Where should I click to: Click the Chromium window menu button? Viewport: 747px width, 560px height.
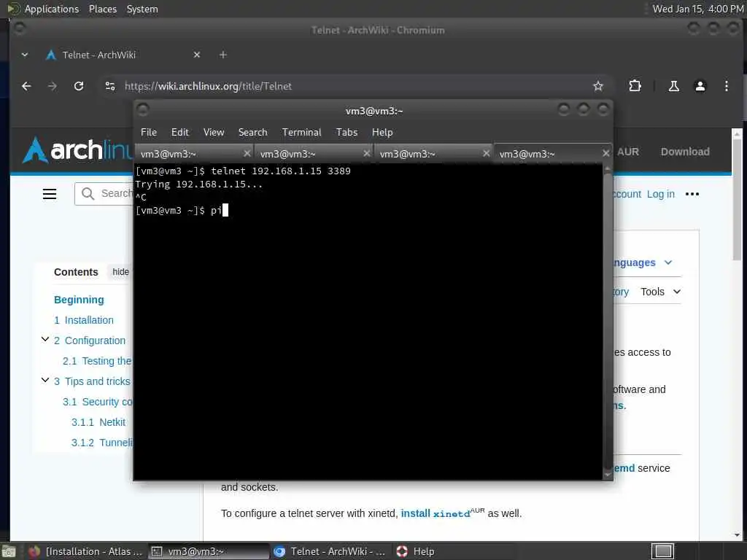(20, 29)
